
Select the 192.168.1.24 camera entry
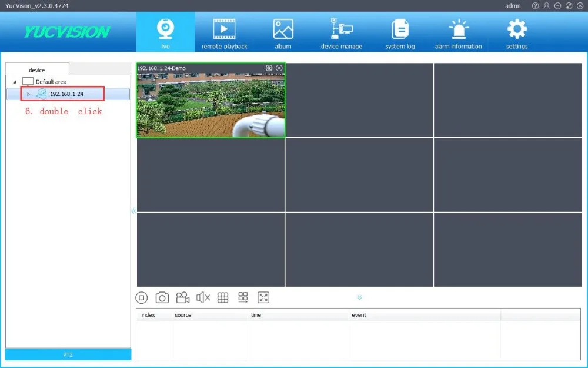pos(68,94)
